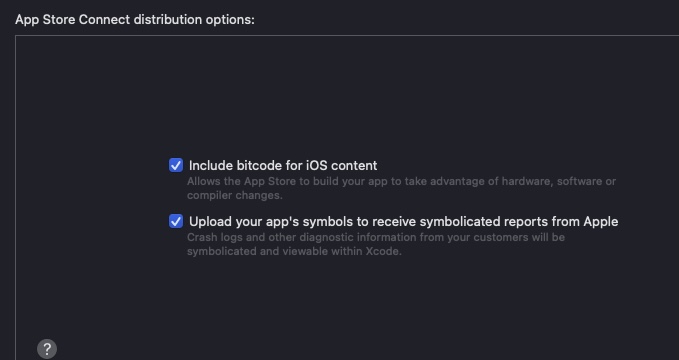Select the App Store Connect distribution options heading
Viewport: 679px width, 360px height.
point(135,20)
